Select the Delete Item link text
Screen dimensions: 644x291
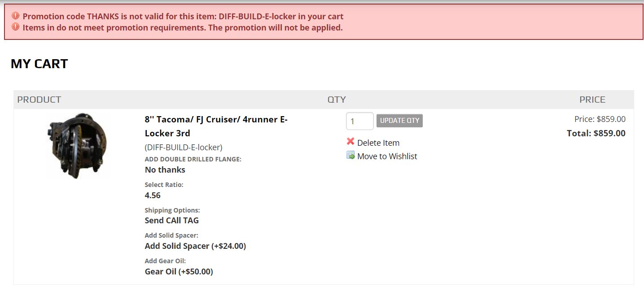(378, 143)
